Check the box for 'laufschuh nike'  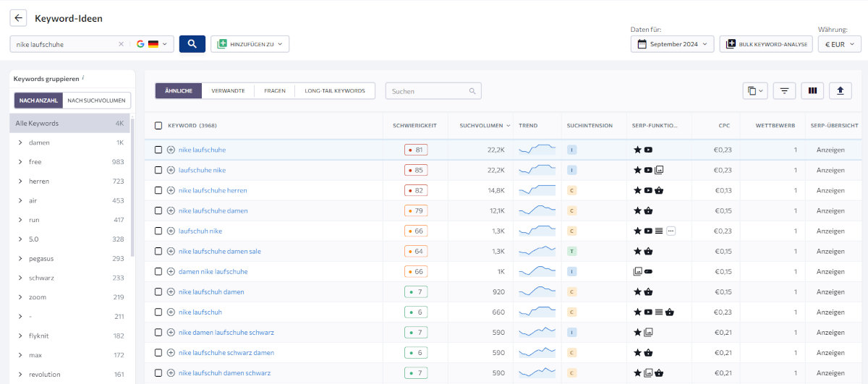tap(158, 231)
